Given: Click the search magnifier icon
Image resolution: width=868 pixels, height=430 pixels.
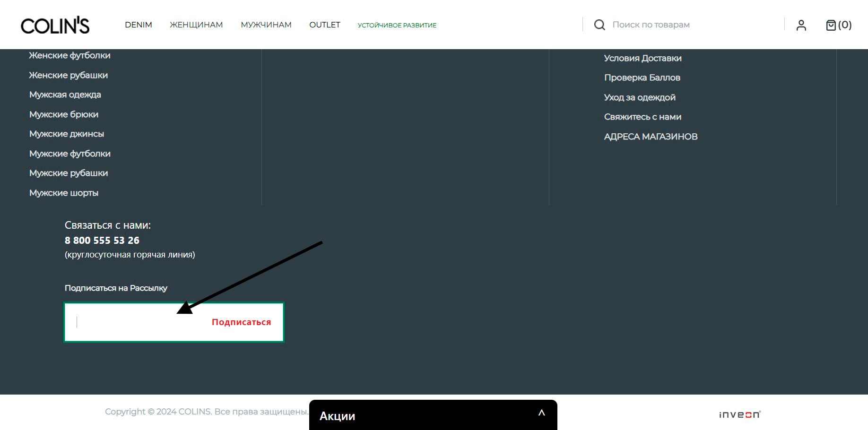Looking at the screenshot, I should point(599,25).
